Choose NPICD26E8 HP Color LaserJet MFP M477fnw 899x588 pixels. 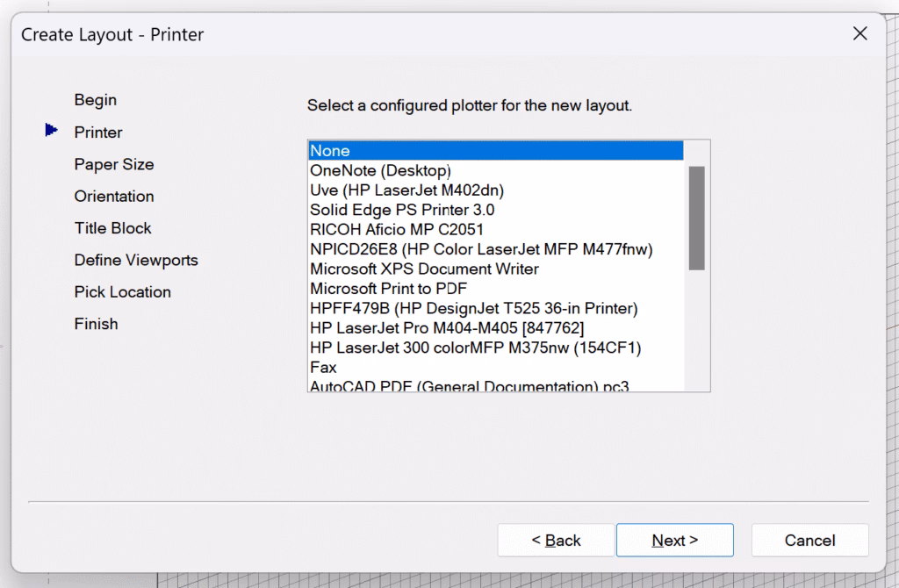click(496, 248)
